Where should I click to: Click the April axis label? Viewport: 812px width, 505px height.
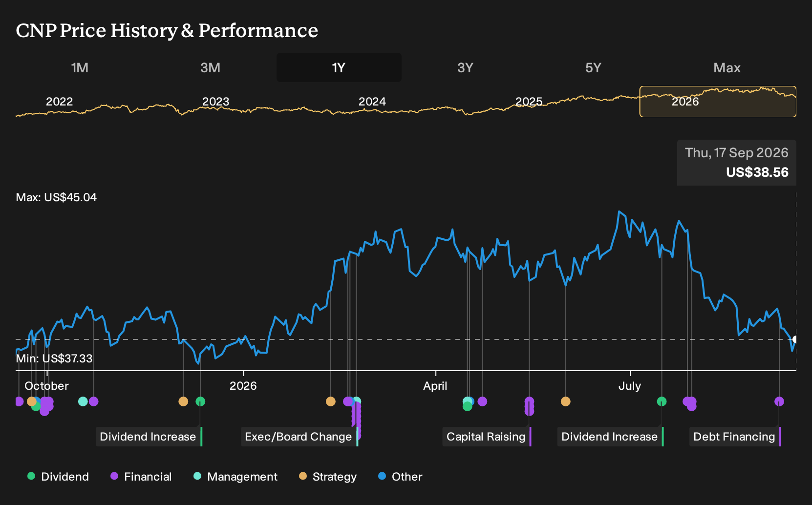pyautogui.click(x=435, y=386)
